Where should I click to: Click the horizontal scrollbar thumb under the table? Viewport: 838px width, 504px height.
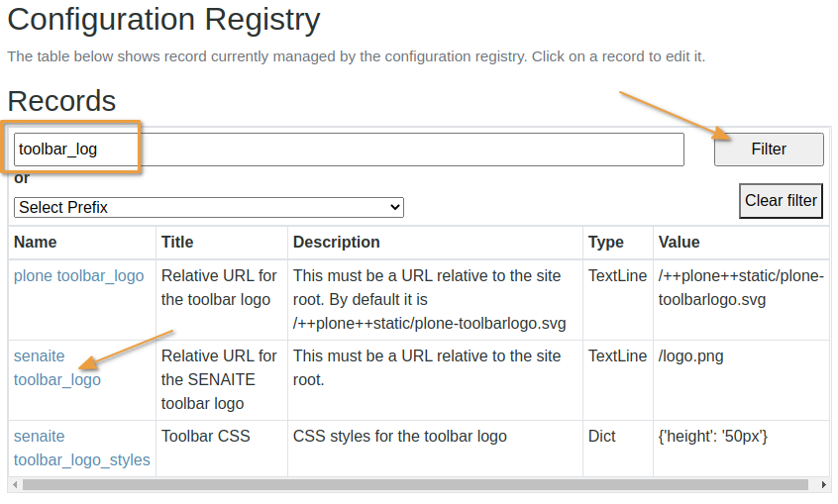coord(396,485)
